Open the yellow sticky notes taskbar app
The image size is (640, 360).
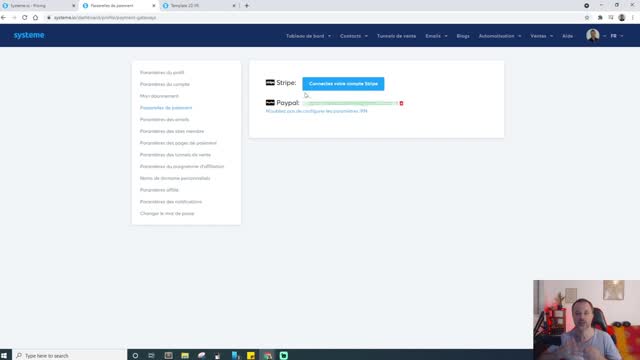(251, 356)
